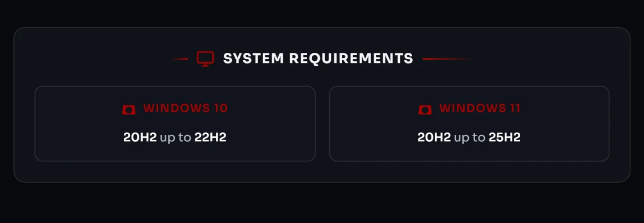This screenshot has width=644, height=223.
Task: Click 20H2 in the Windows 11 card
Action: 434,137
